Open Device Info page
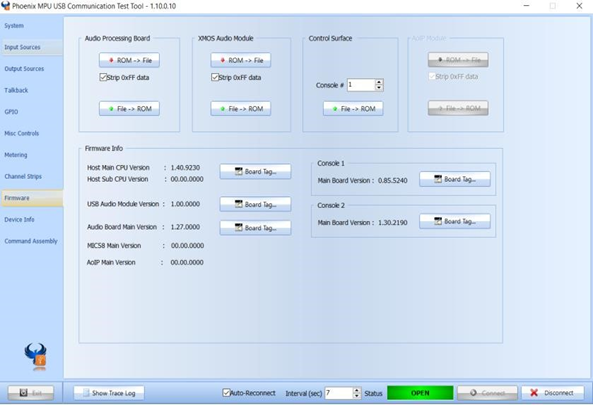593x405 pixels. (19, 220)
